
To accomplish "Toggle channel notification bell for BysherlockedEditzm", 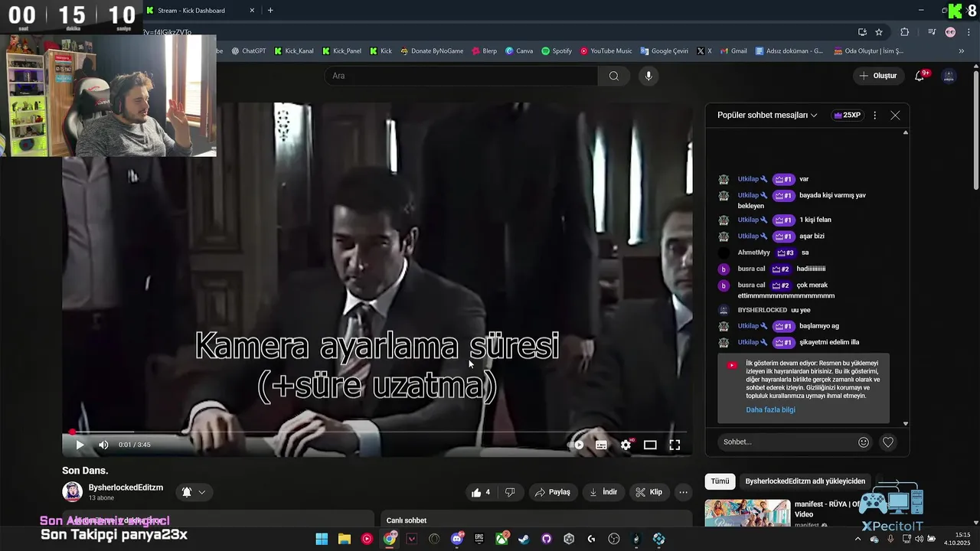I will 187,492.
